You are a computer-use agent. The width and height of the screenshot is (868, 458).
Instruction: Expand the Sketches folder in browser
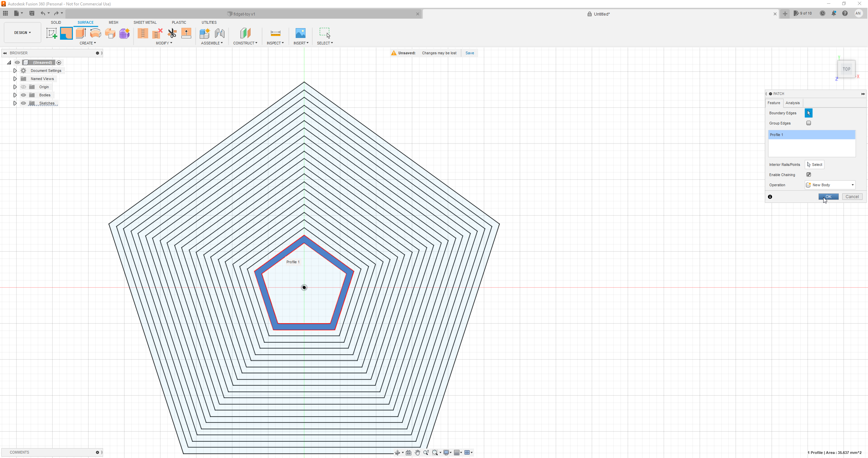tap(15, 103)
